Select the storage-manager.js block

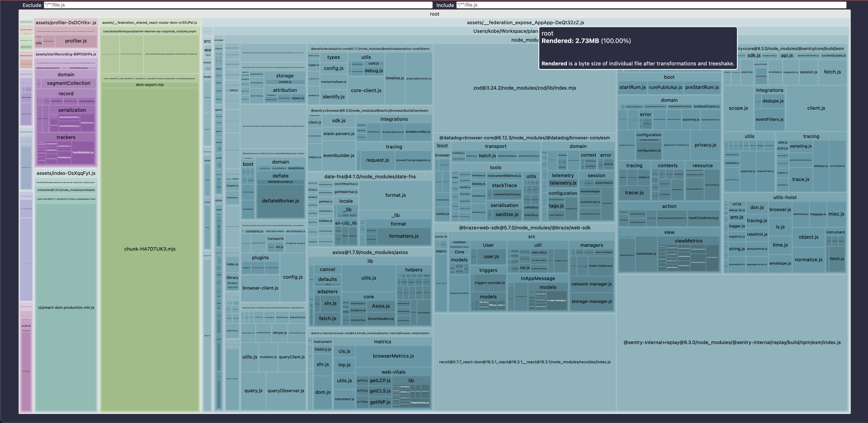[591, 302]
